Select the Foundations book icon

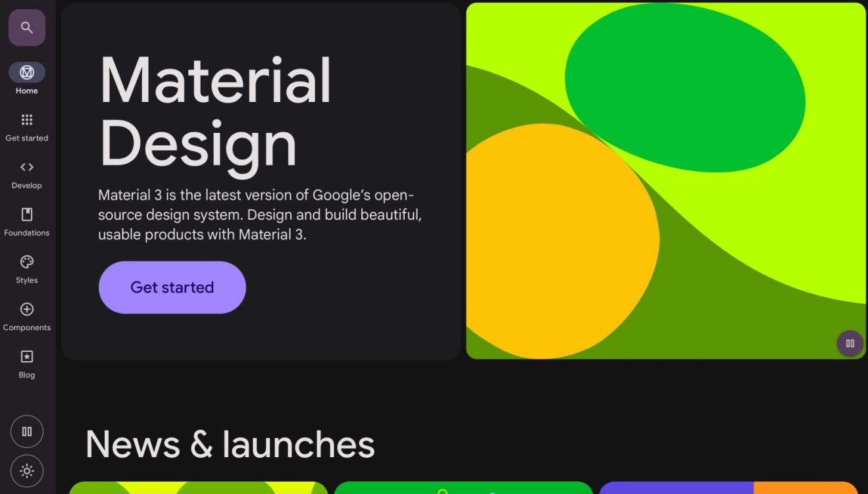[x=27, y=214]
